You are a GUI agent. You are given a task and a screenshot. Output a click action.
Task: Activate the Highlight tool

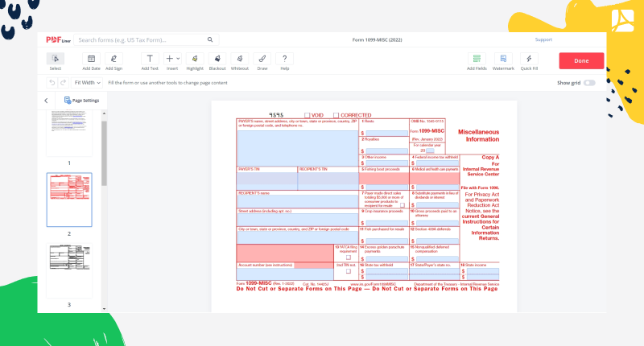click(x=195, y=62)
